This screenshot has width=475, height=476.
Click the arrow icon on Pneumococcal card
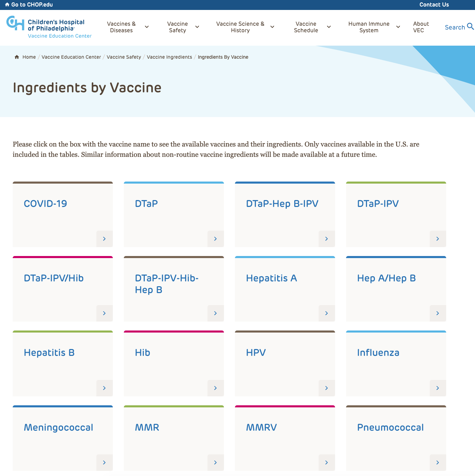coord(438,463)
